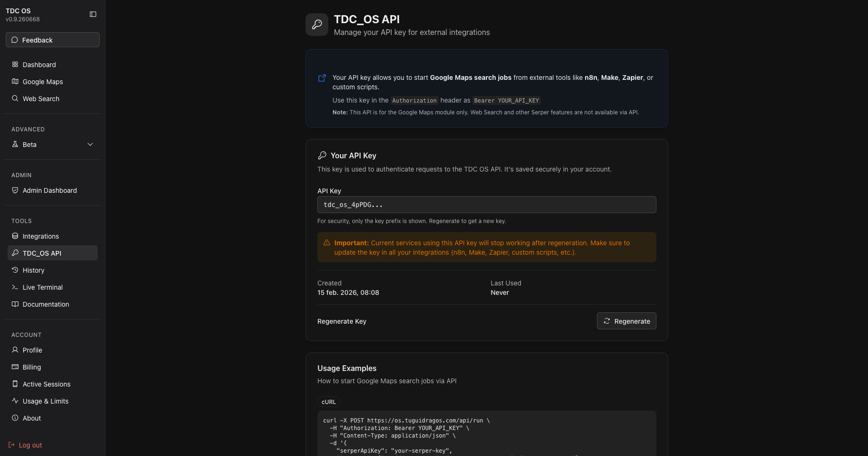The width and height of the screenshot is (868, 456).
Task: Open the Billing page
Action: [x=52, y=367]
